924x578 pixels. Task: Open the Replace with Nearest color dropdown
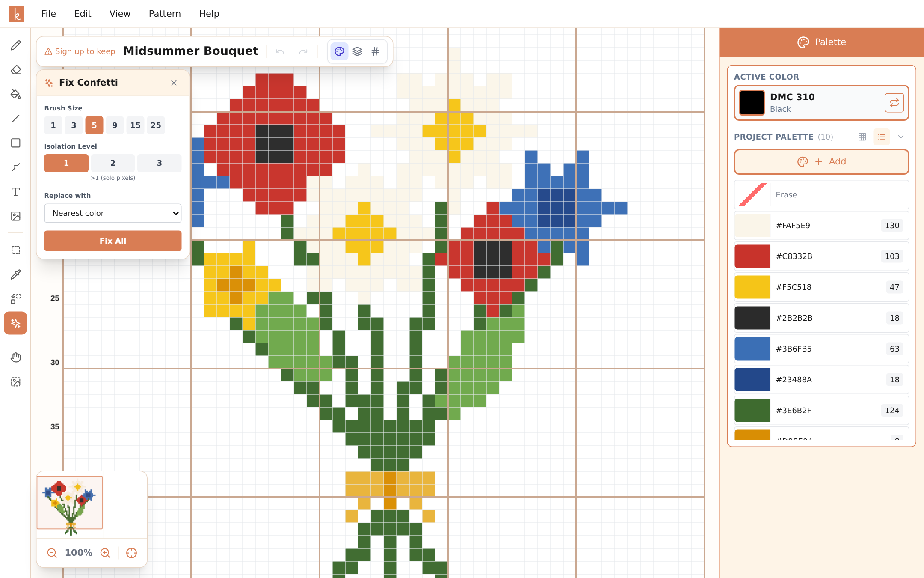point(113,213)
